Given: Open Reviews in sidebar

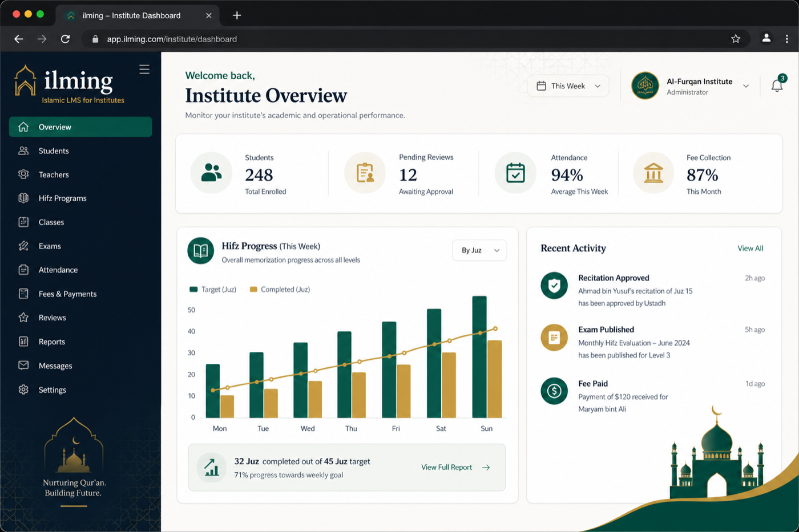Looking at the screenshot, I should tap(80, 318).
